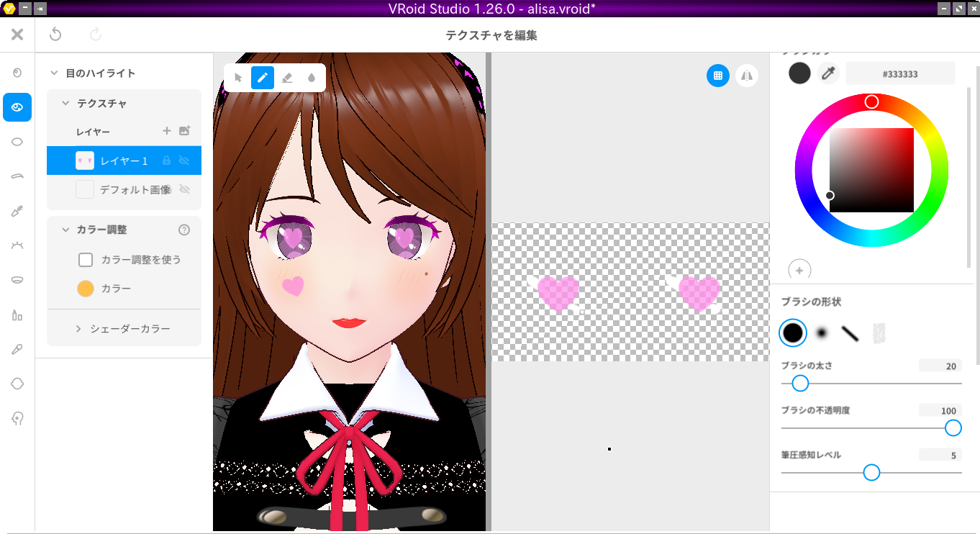The image size is (980, 534).
Task: Enable mirrored painting with the symmetry icon
Action: coord(746,75)
